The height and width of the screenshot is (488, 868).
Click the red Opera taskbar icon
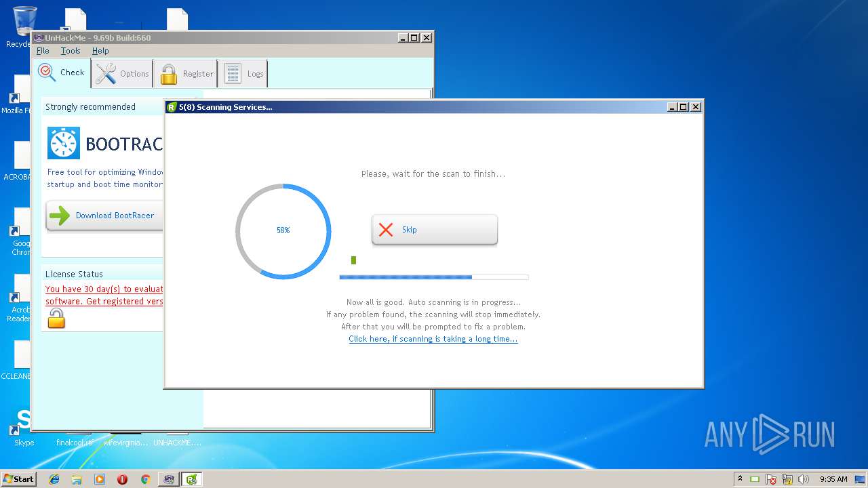tap(122, 479)
